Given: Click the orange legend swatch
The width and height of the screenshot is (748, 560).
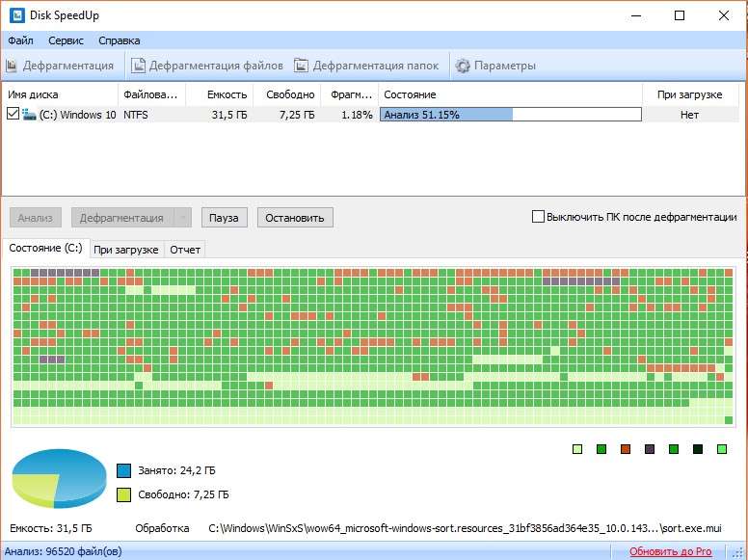Looking at the screenshot, I should (x=626, y=449).
